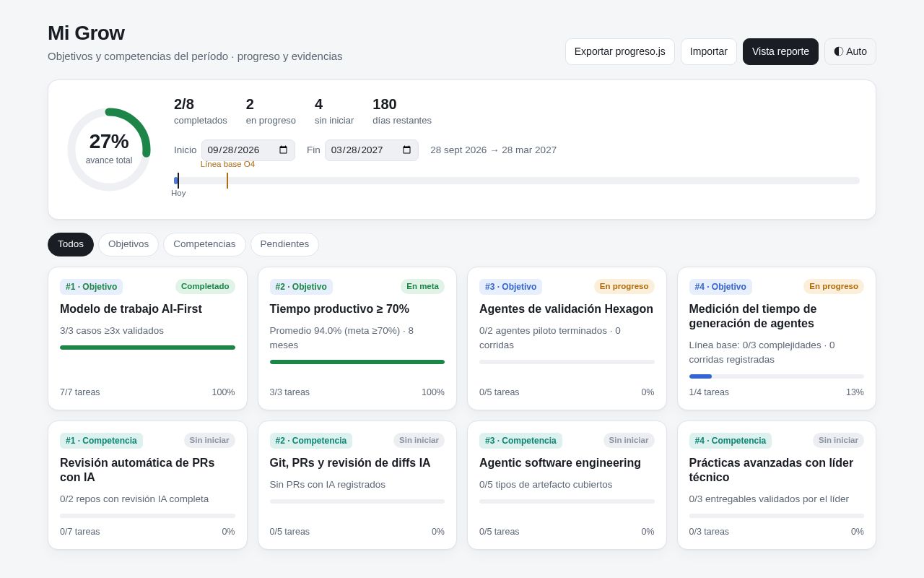
Task: Open card Modelo de trabajo AI-First
Action: click(147, 339)
